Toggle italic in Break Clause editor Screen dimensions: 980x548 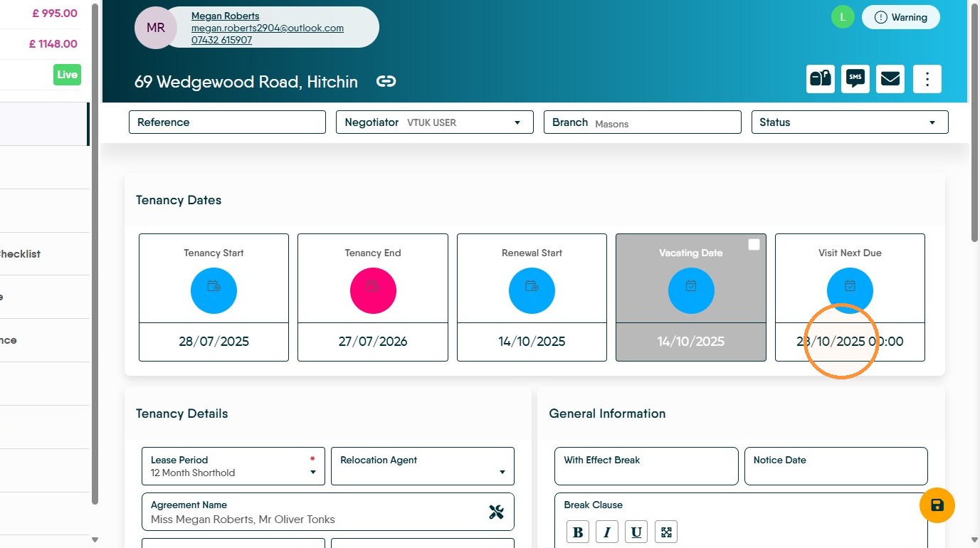607,532
